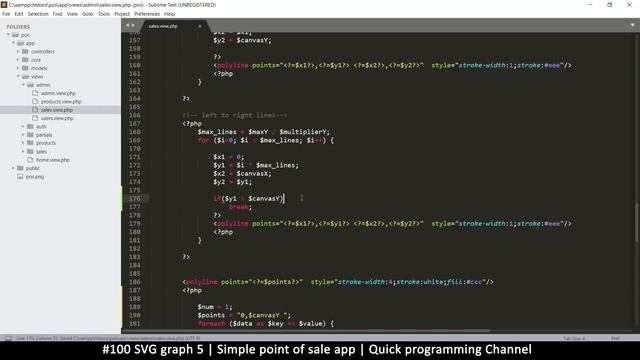Open home.view.php in the sidebar
The width and height of the screenshot is (640, 360).
click(x=53, y=160)
